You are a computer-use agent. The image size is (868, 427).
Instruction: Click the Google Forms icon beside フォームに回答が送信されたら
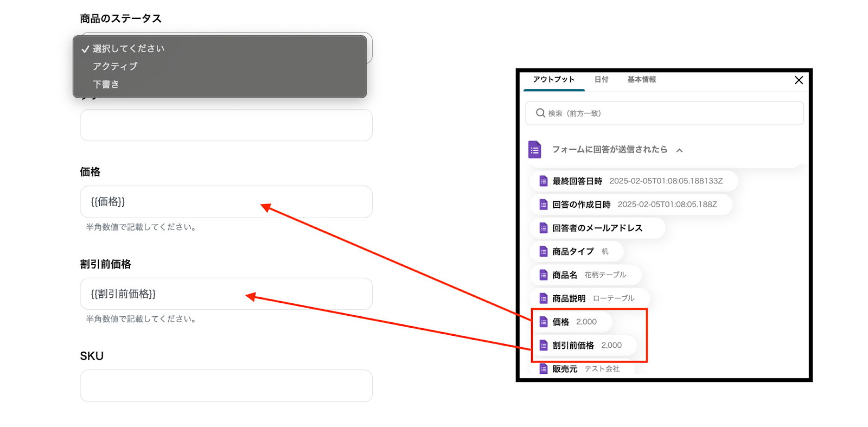pyautogui.click(x=535, y=149)
